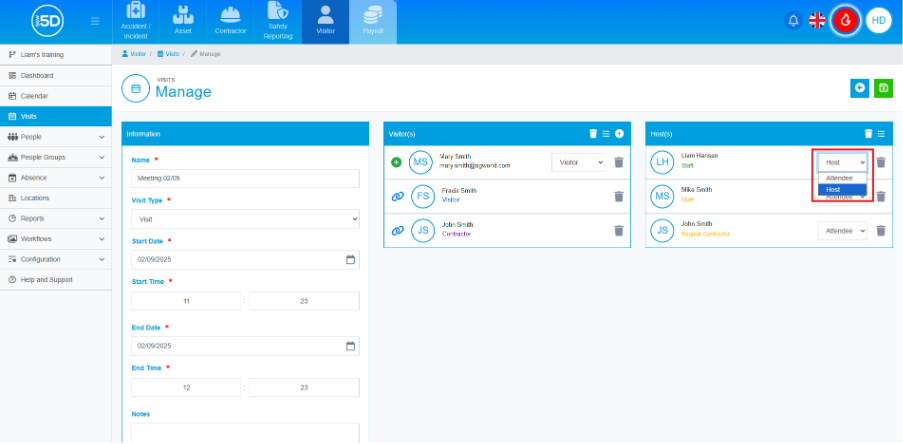The height and width of the screenshot is (444, 903).
Task: Click mary.smith@sgworld.com email text
Action: [x=475, y=165]
